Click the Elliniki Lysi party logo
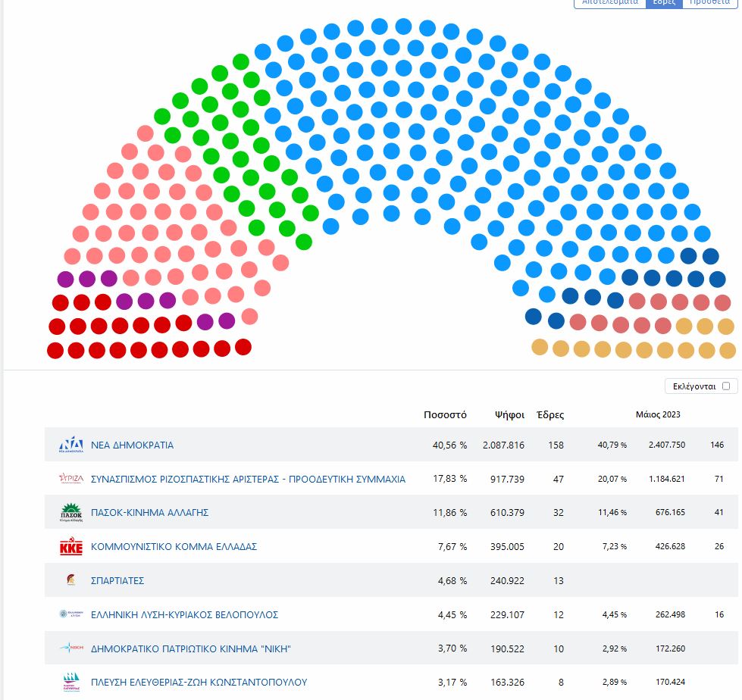The image size is (742, 700). [x=70, y=614]
